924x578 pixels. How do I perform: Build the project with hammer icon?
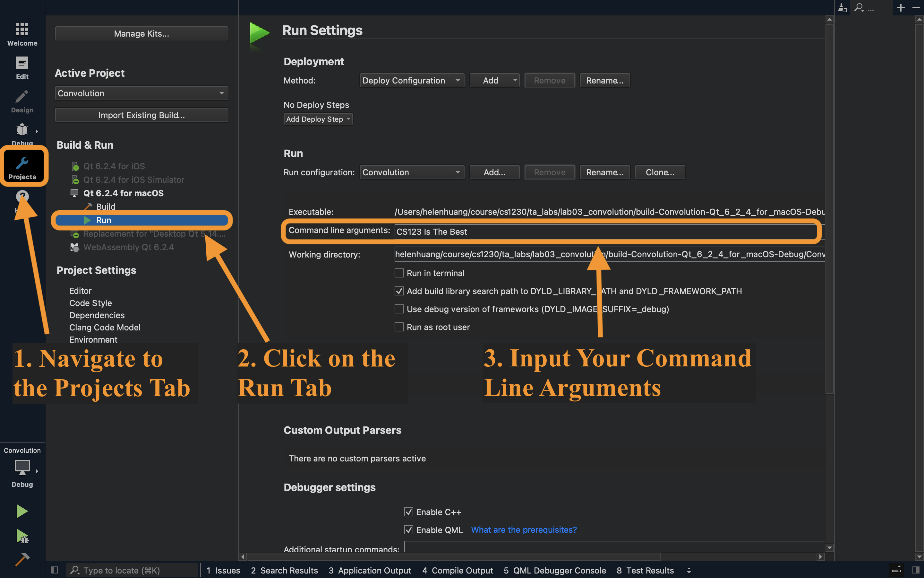(x=22, y=560)
